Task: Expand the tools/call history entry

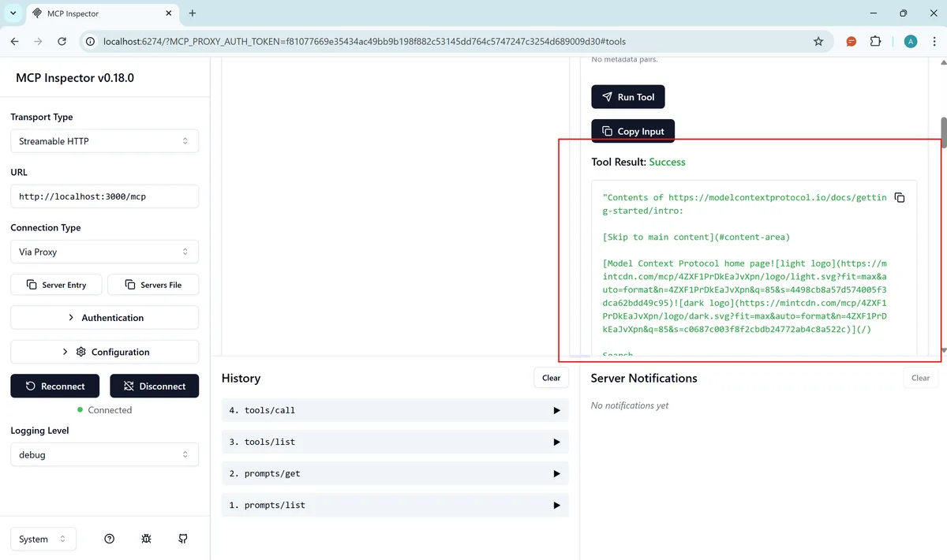Action: tap(395, 410)
